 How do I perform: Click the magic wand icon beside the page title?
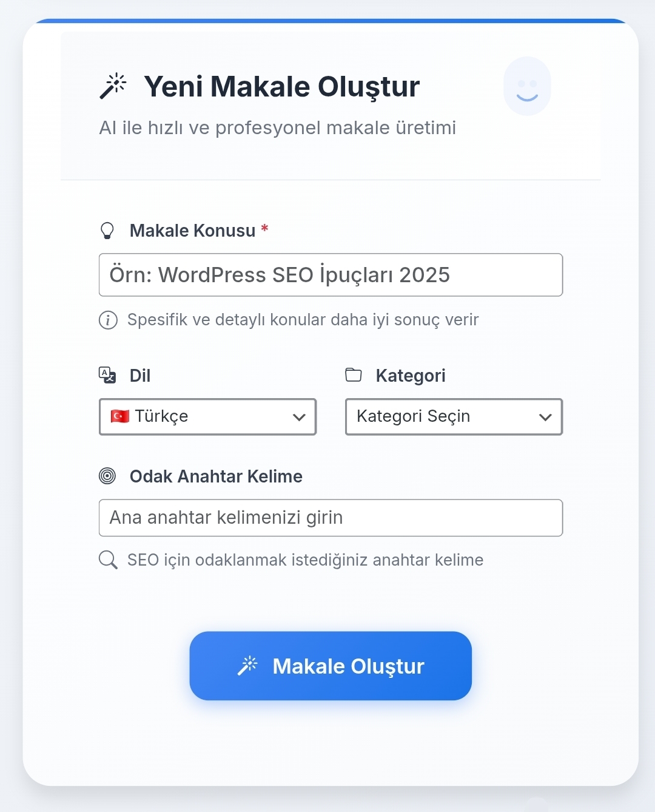[113, 86]
